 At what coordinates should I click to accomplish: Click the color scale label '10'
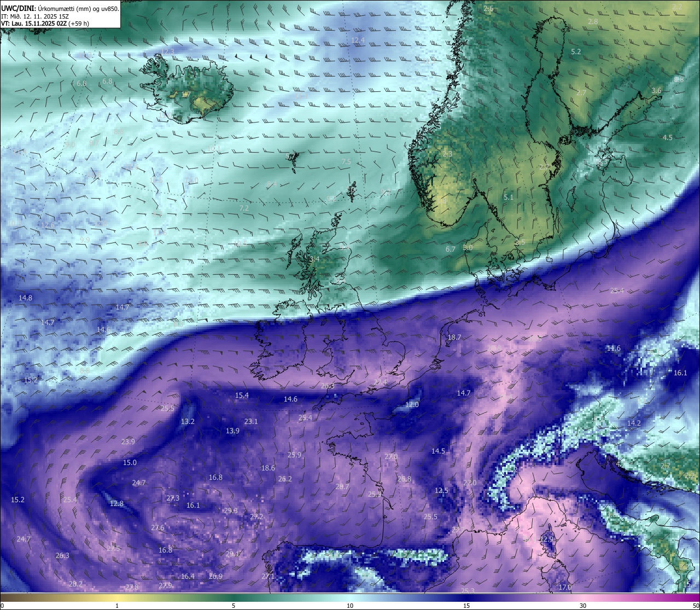350,606
